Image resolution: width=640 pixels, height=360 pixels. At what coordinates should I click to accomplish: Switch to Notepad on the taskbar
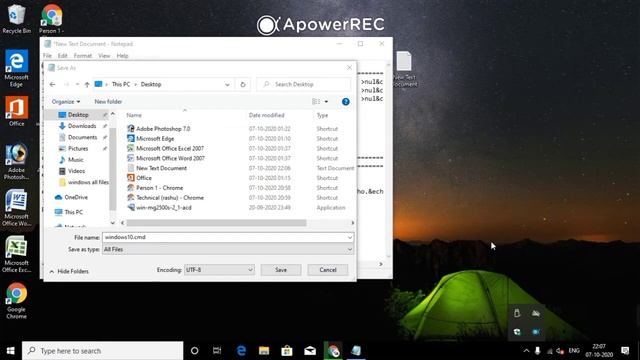click(x=356, y=351)
